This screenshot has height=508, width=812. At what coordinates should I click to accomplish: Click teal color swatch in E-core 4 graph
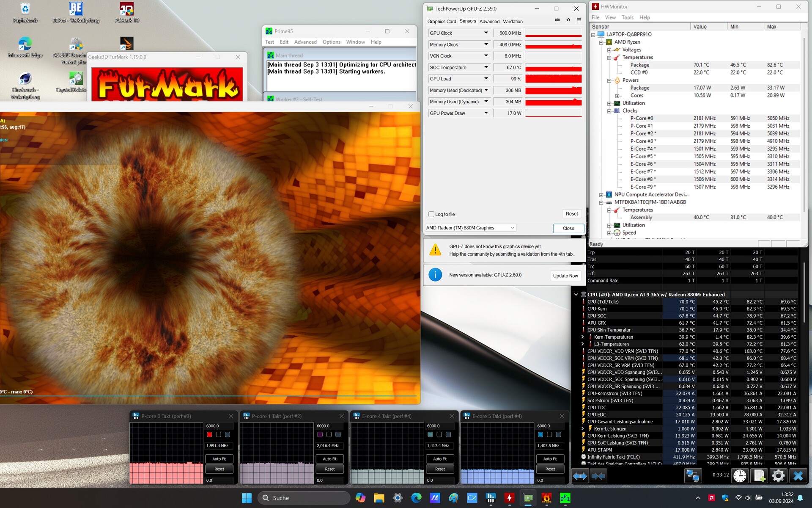click(x=430, y=434)
